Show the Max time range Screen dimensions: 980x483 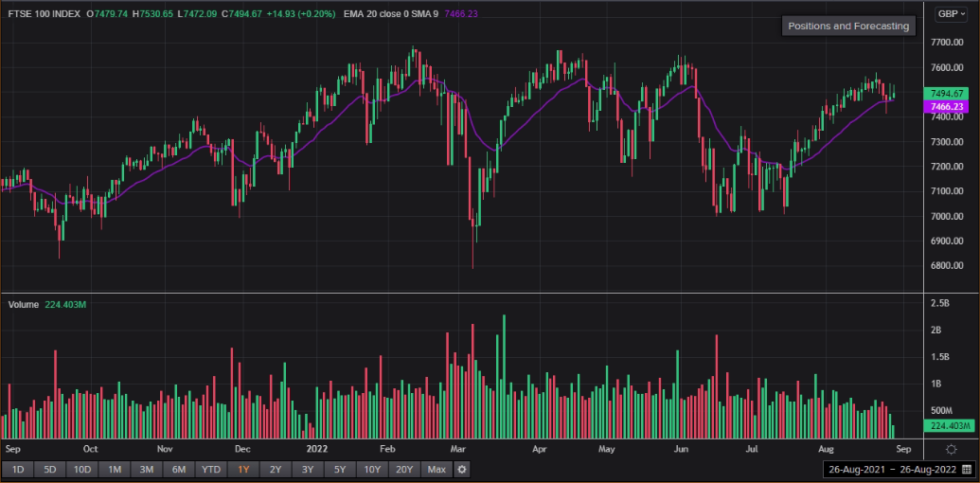coord(437,469)
